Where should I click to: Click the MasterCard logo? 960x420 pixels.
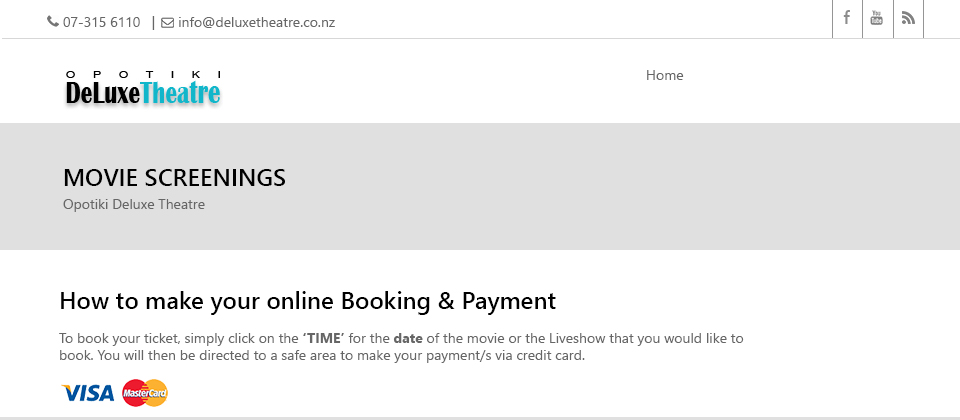coord(145,393)
